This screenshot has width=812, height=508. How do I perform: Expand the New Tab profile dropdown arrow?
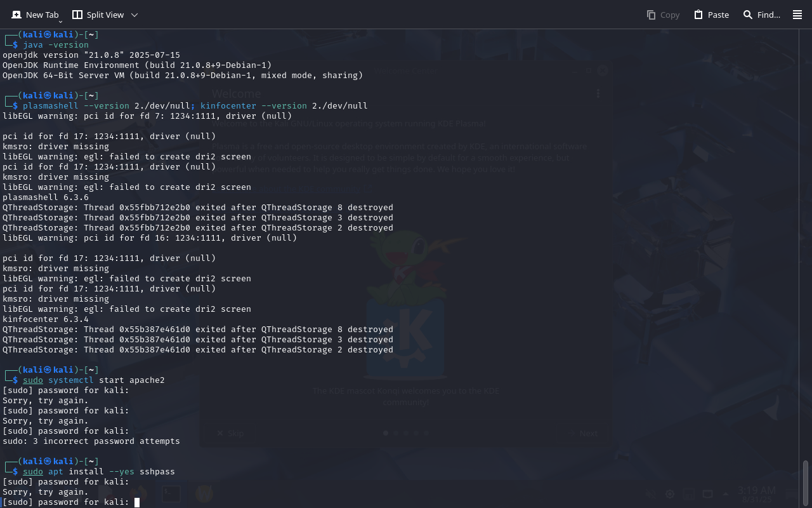tap(61, 22)
